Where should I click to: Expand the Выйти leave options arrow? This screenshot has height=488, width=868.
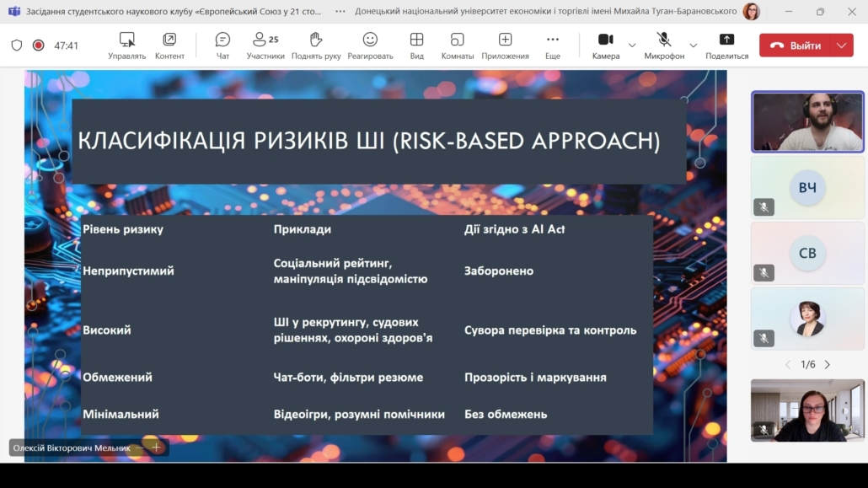pyautogui.click(x=842, y=46)
